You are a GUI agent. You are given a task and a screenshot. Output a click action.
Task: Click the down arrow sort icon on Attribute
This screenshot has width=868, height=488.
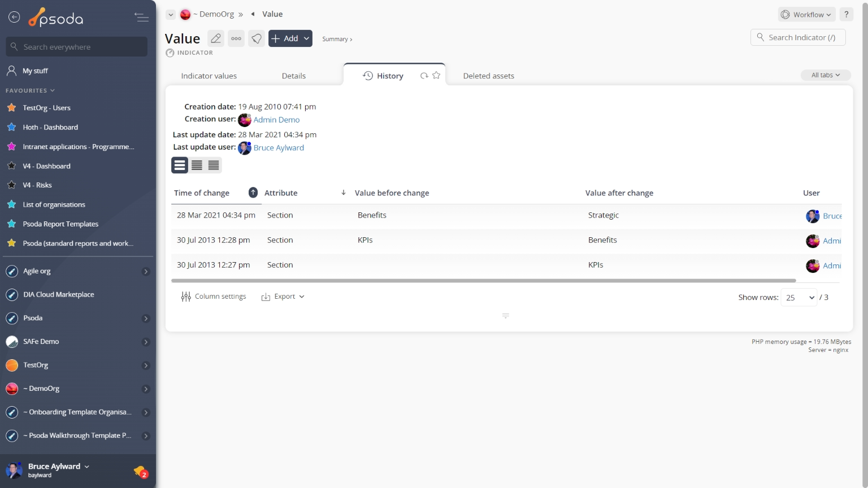point(344,193)
